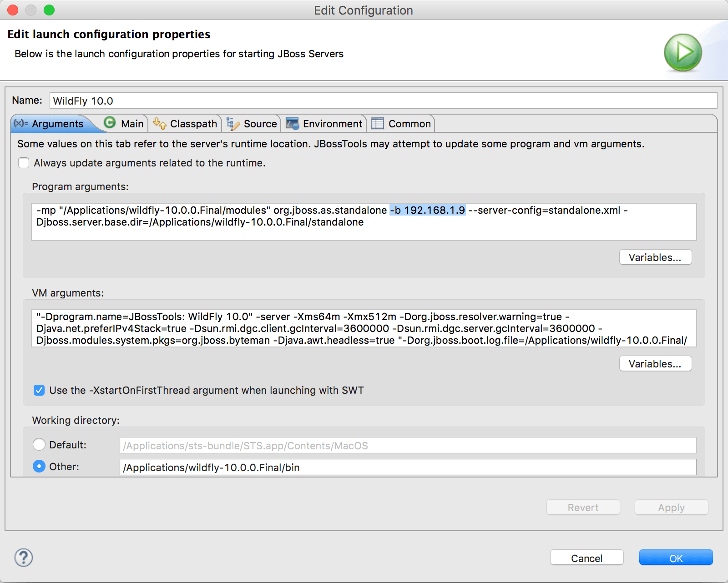Click the 'Program arguments:' label

pyautogui.click(x=80, y=186)
